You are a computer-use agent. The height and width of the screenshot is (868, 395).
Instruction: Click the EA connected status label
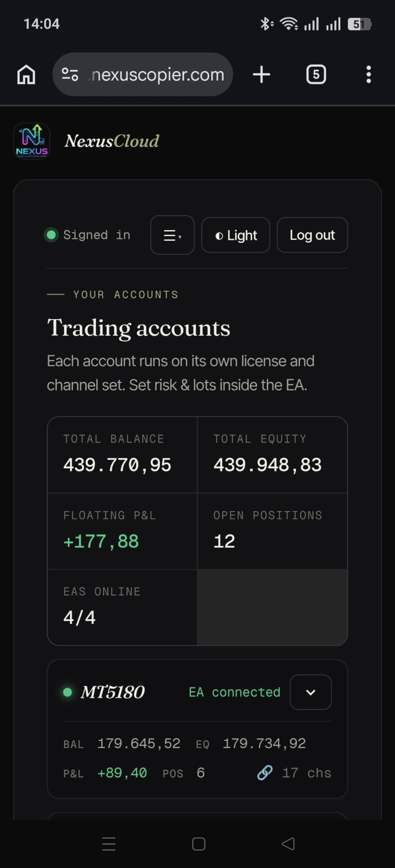pyautogui.click(x=234, y=692)
